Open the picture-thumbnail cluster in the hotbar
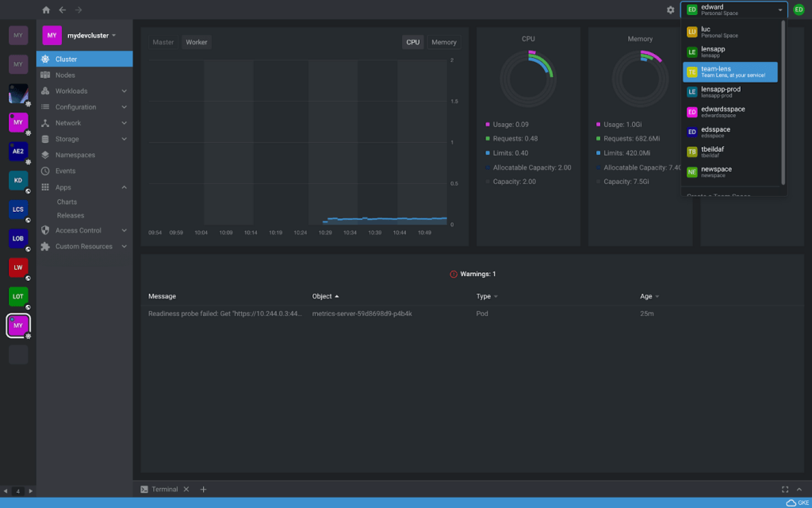This screenshot has height=508, width=812. pos(18,94)
